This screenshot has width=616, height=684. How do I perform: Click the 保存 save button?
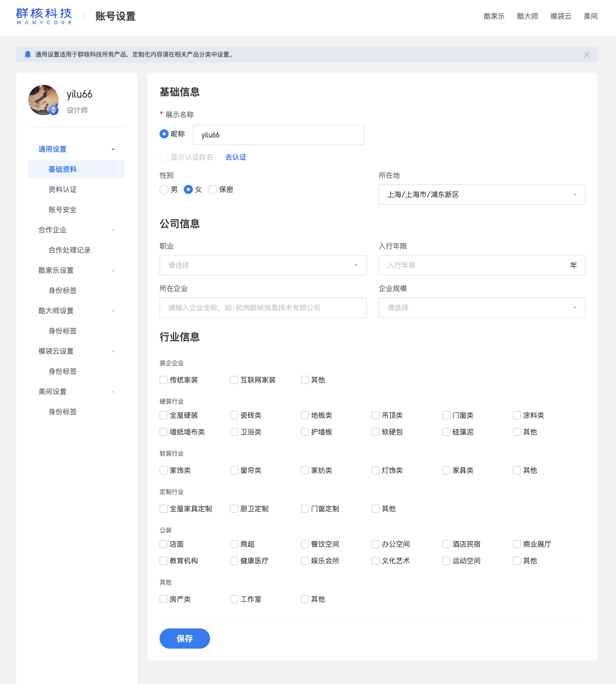185,639
